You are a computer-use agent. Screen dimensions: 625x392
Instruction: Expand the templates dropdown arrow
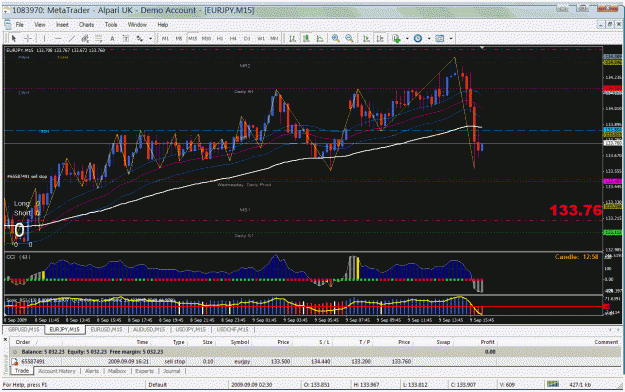pyautogui.click(x=451, y=38)
